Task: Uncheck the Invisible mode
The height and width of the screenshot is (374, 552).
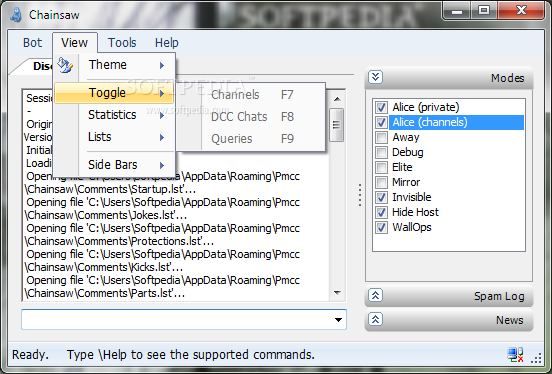Action: (381, 197)
